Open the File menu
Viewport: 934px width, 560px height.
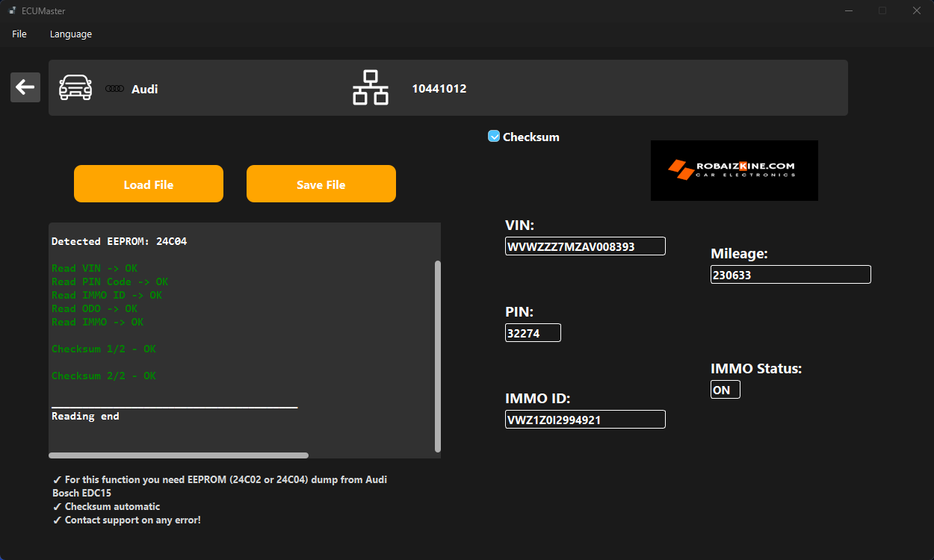[19, 34]
